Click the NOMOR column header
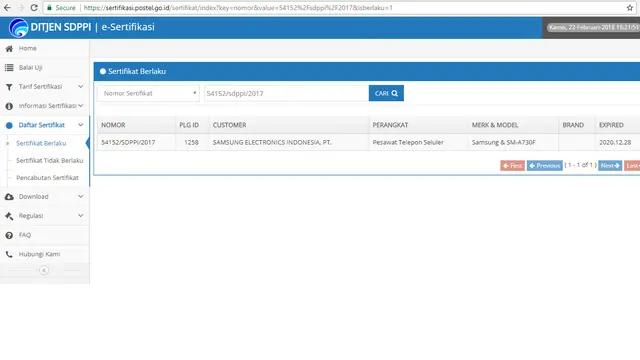 pos(113,125)
